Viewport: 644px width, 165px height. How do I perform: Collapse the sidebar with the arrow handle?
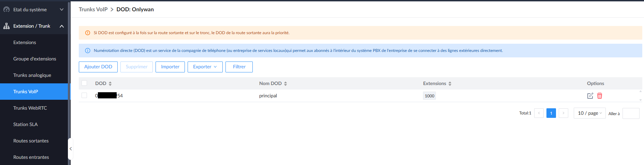pyautogui.click(x=70, y=149)
